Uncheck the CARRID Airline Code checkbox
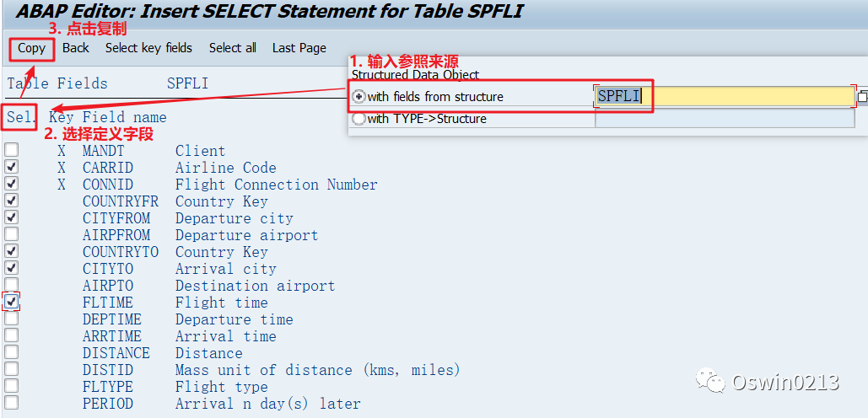 pyautogui.click(x=11, y=166)
